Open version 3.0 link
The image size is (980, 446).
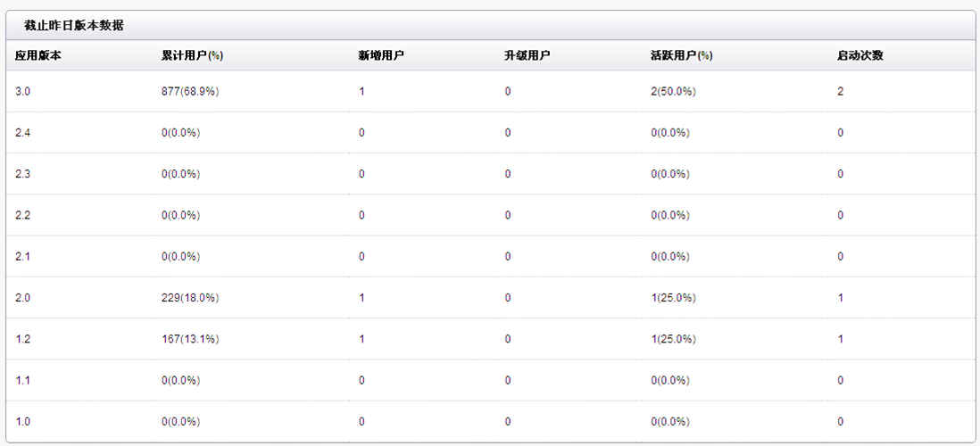pos(23,92)
